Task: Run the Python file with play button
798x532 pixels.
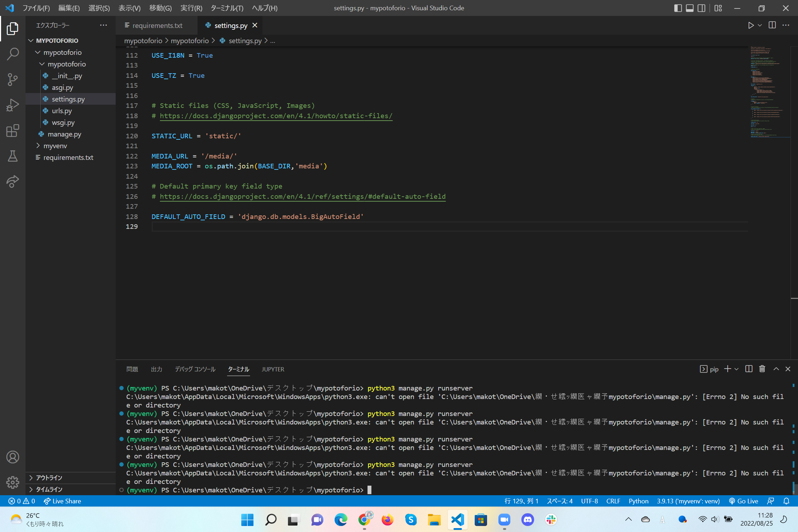Action: click(751, 25)
